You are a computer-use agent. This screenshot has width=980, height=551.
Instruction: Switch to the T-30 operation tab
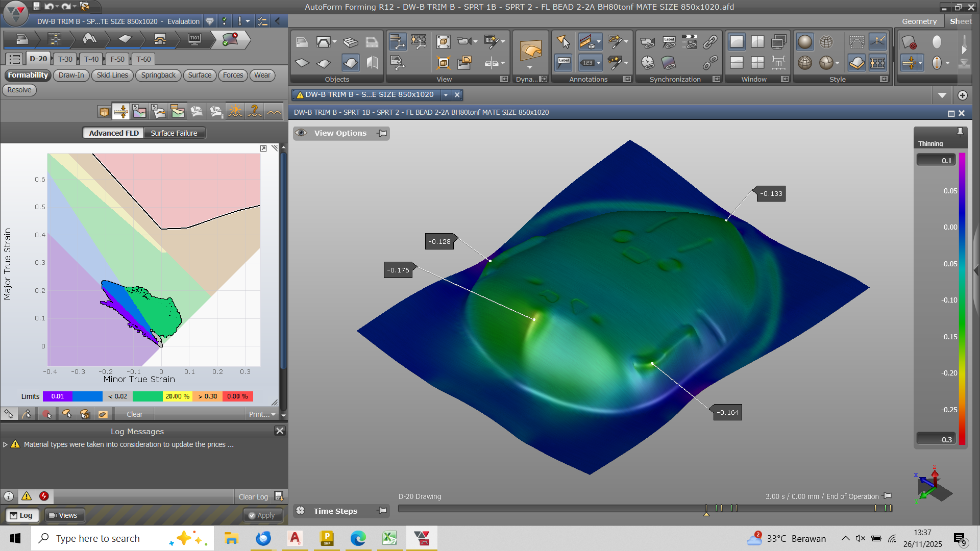[65, 59]
